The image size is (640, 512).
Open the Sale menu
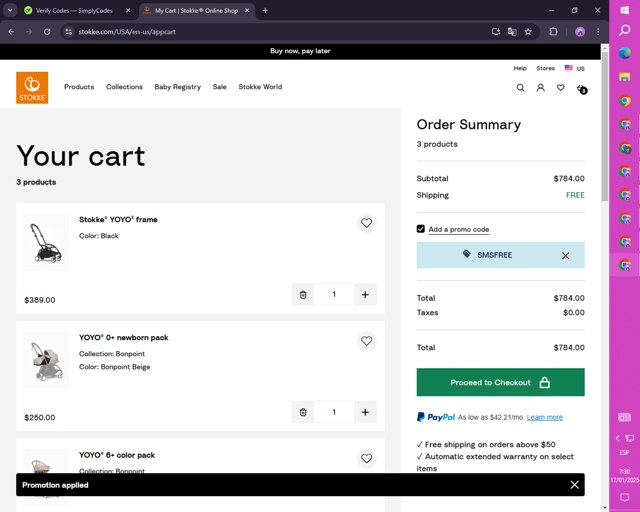click(x=219, y=87)
